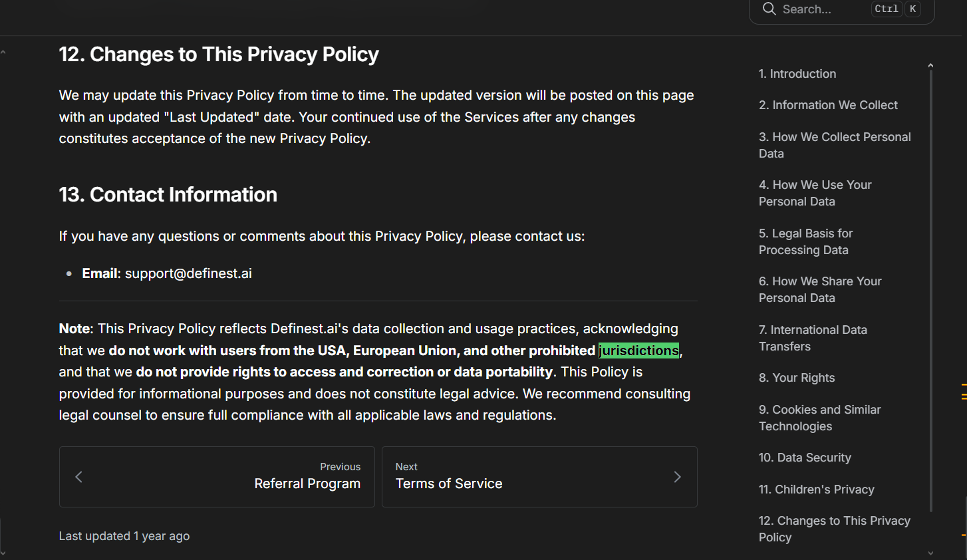Screen dimensions: 967x560
Task: Focus the Search input field
Action: pos(825,9)
